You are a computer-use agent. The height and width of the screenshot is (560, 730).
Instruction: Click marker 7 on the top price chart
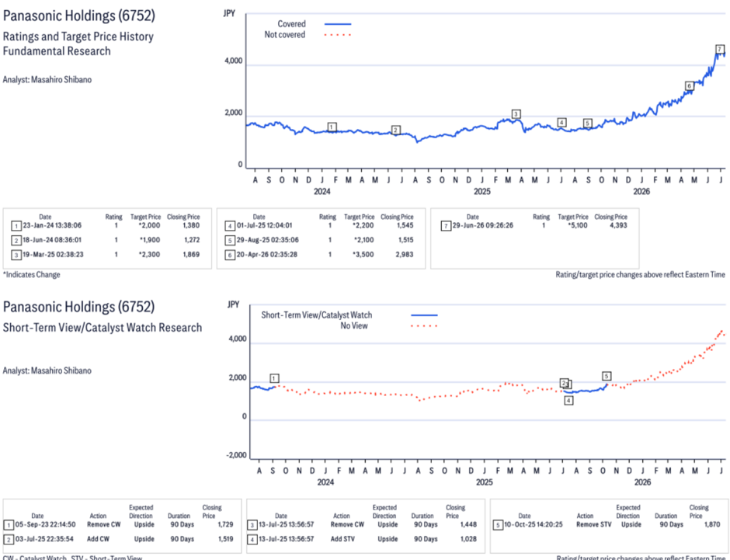[720, 50]
